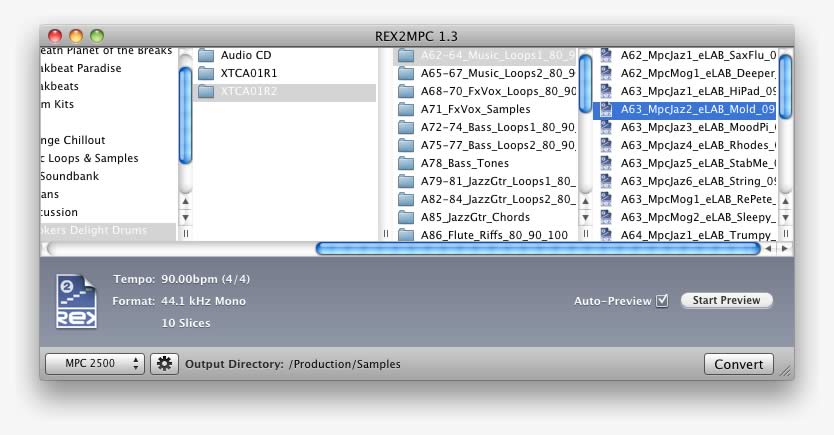
Task: Click the Audio CD folder icon
Action: pyautogui.click(x=206, y=55)
